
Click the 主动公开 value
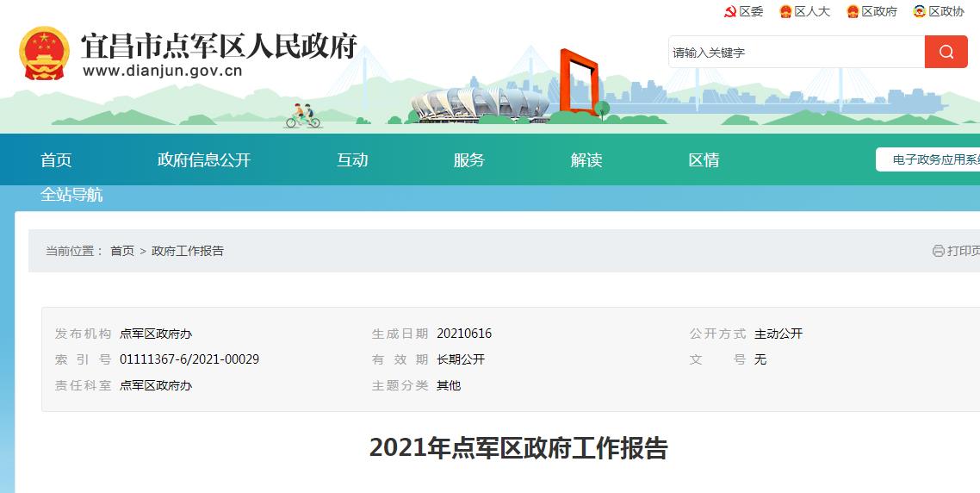[778, 334]
